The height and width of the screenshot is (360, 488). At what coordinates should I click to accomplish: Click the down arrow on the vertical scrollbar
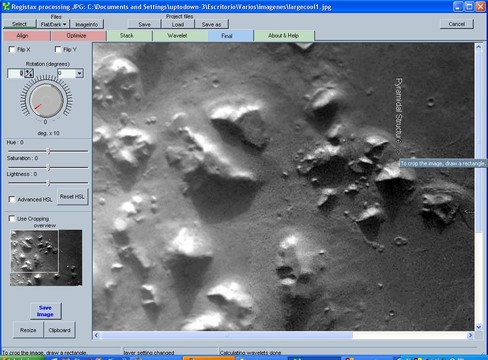pyautogui.click(x=478, y=327)
